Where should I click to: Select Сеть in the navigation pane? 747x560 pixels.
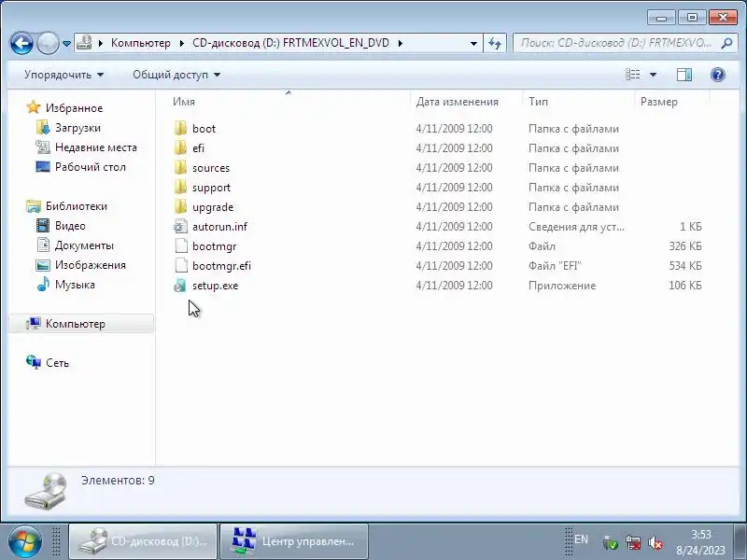[x=57, y=363]
